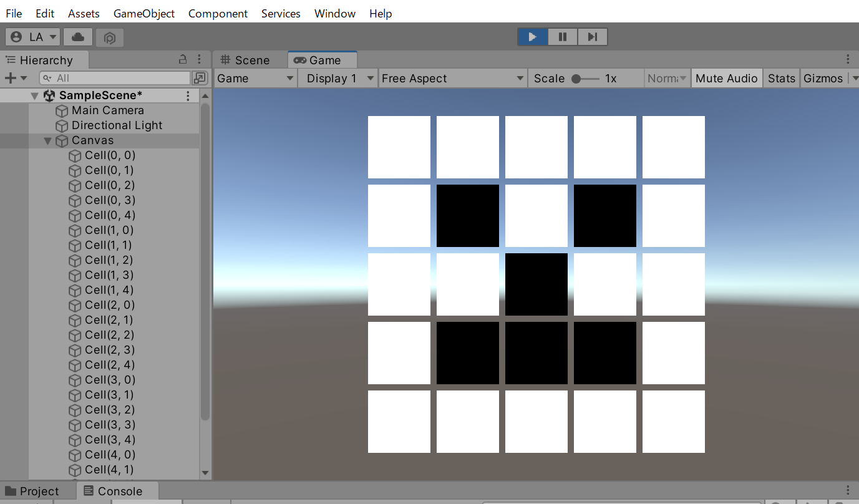Collapse the Canvas tree item

47,140
